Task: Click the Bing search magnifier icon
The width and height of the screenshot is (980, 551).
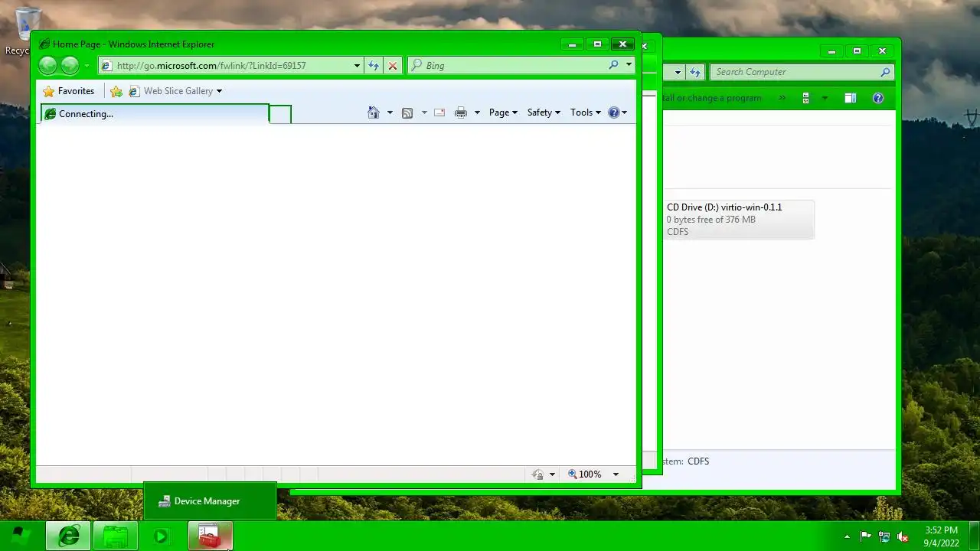Action: [613, 65]
